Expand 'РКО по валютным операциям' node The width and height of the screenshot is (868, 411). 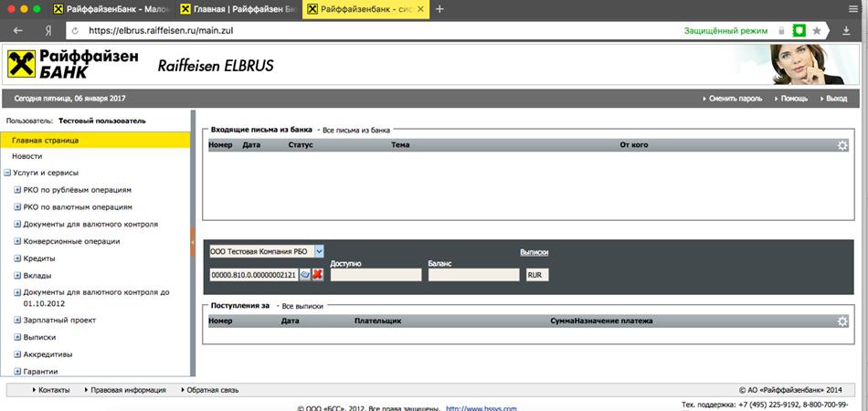click(17, 207)
